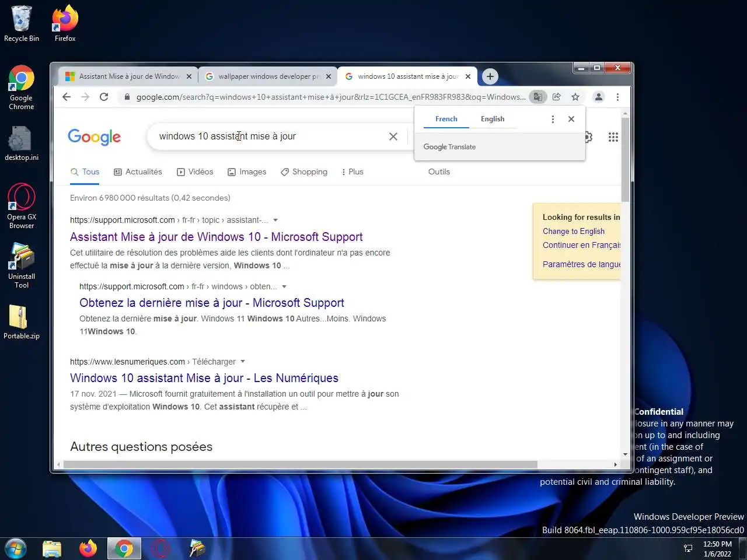Open Chrome's three-dot main menu

coord(617,97)
